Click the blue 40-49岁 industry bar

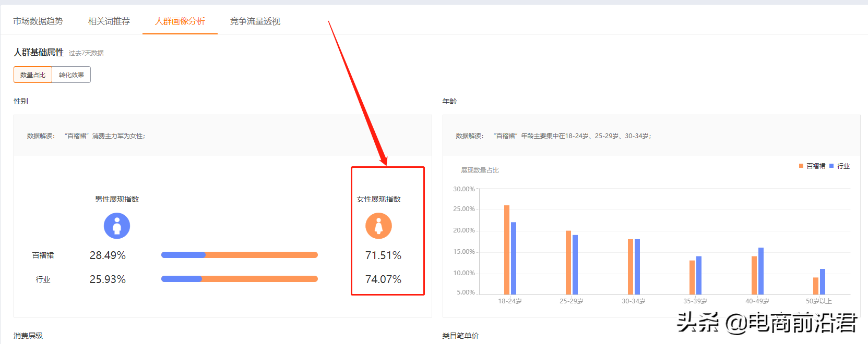[761, 271]
